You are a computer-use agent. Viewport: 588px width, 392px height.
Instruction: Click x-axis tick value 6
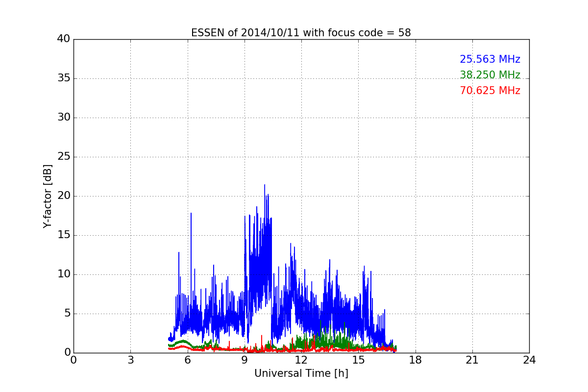point(187,360)
